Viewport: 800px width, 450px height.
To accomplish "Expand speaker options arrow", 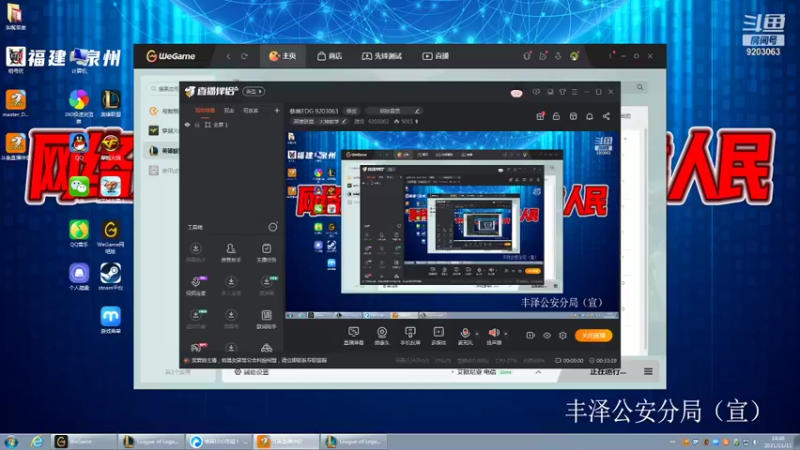I will (506, 334).
